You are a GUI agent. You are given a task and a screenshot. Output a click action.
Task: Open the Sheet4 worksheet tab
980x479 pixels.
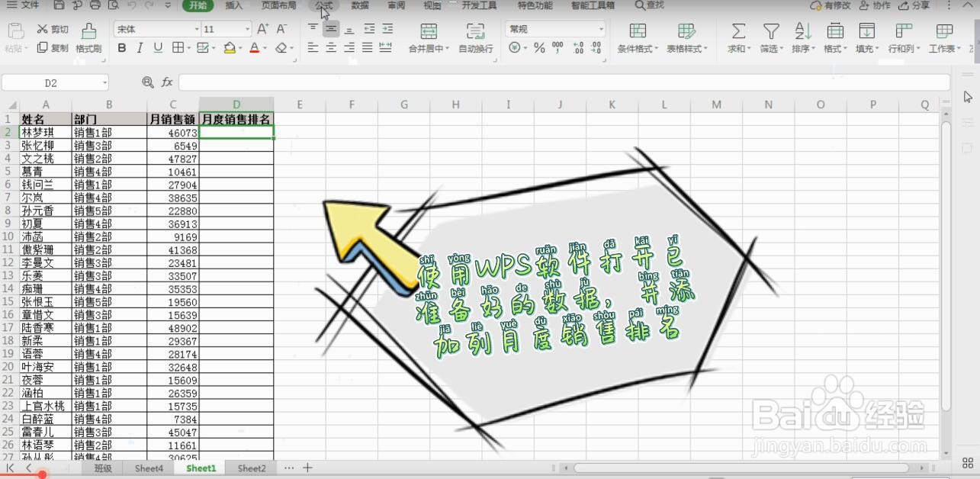(149, 468)
